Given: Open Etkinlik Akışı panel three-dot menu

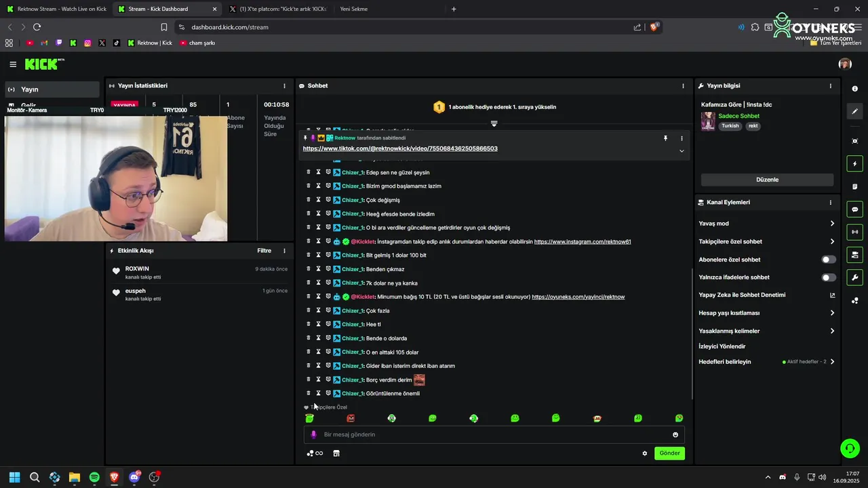Looking at the screenshot, I should click(x=284, y=251).
